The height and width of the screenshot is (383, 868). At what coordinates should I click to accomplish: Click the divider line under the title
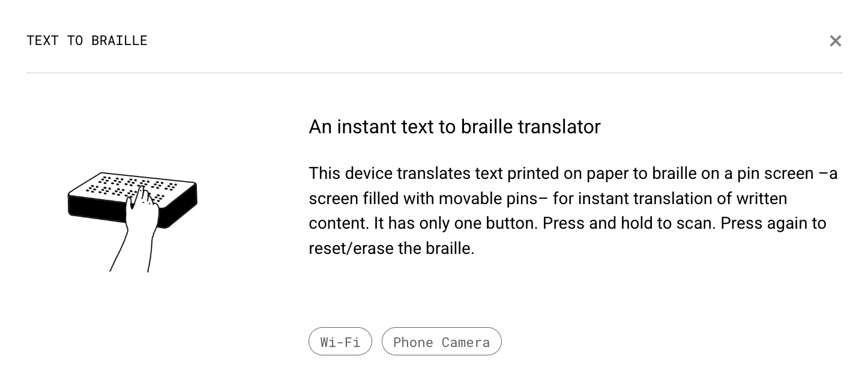click(x=434, y=73)
